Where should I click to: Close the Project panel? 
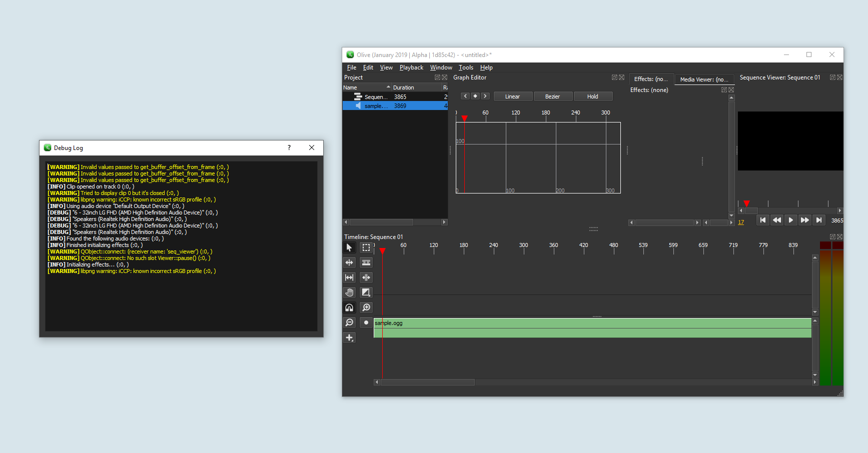tap(444, 77)
